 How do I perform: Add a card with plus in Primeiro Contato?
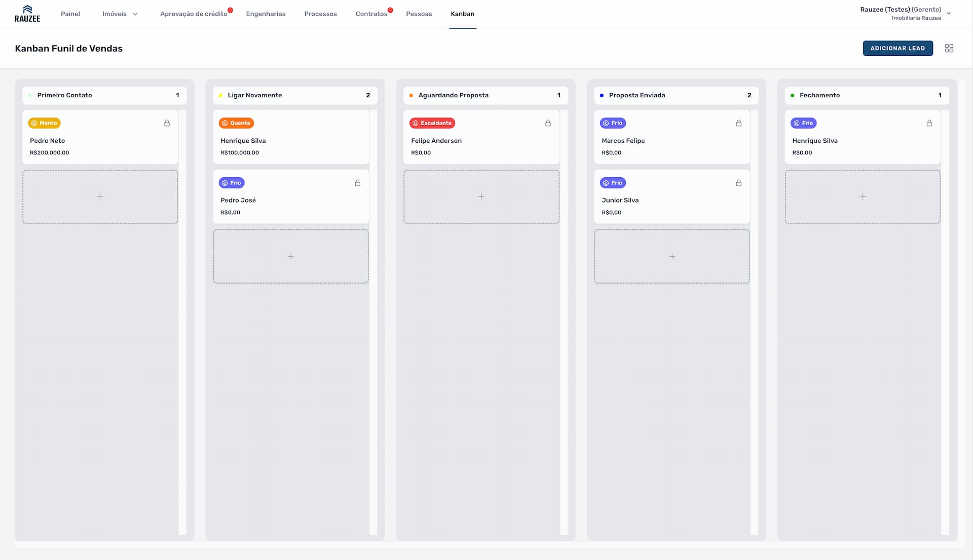point(100,196)
